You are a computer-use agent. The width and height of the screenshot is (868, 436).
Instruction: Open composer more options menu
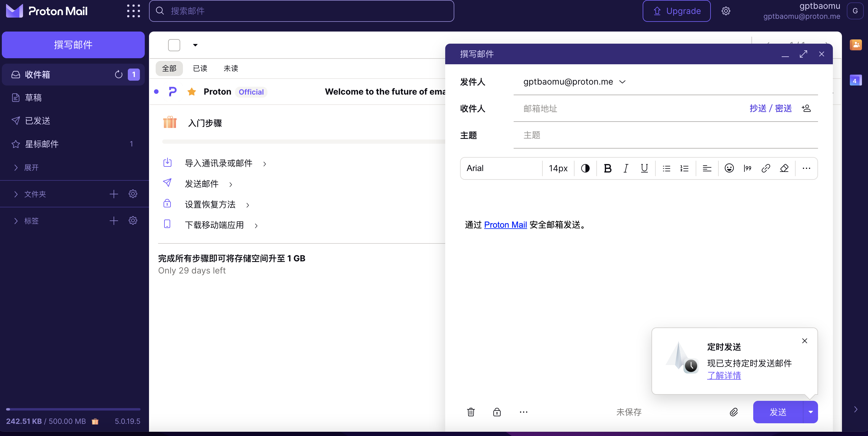coord(524,412)
